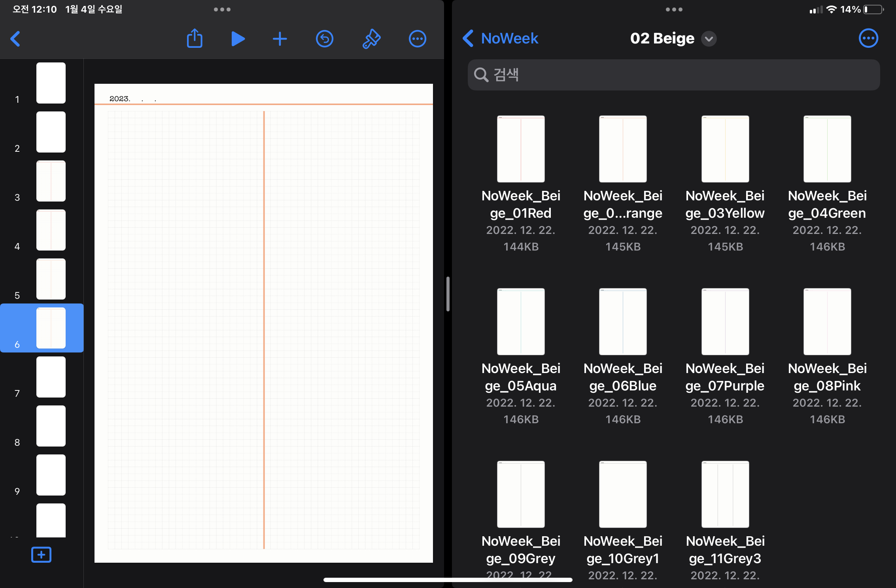This screenshot has height=588, width=896.
Task: Tap the share export icon in Keynote
Action: point(194,39)
